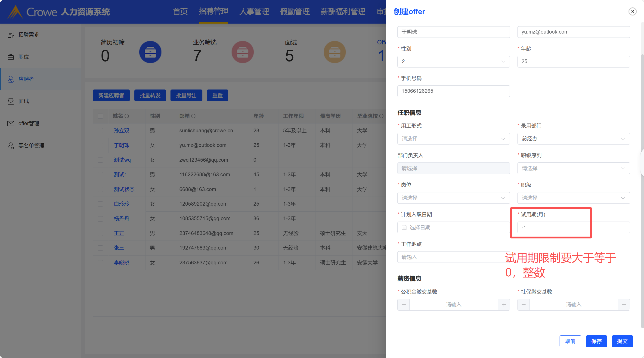
Task: Click the search icon beside 姓名 header
Action: coord(127,116)
